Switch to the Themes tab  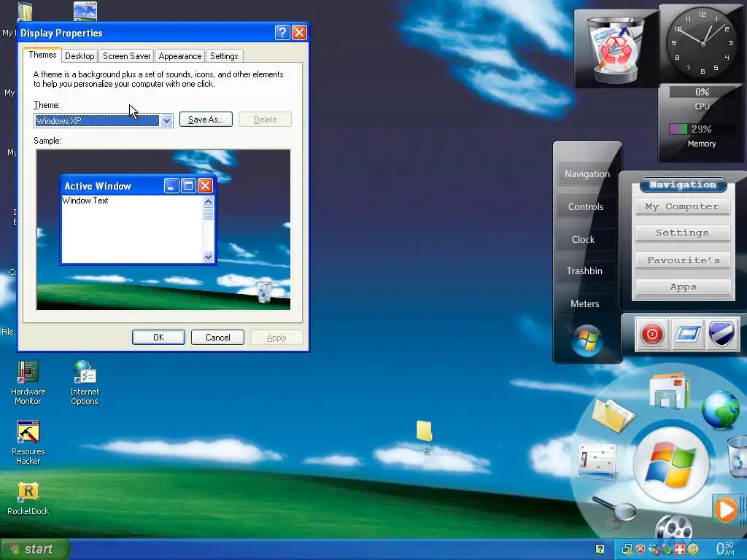click(42, 55)
